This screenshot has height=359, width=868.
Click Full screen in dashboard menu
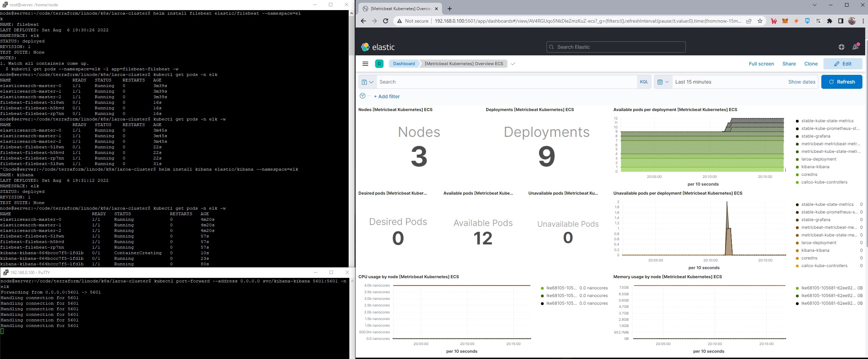click(761, 64)
